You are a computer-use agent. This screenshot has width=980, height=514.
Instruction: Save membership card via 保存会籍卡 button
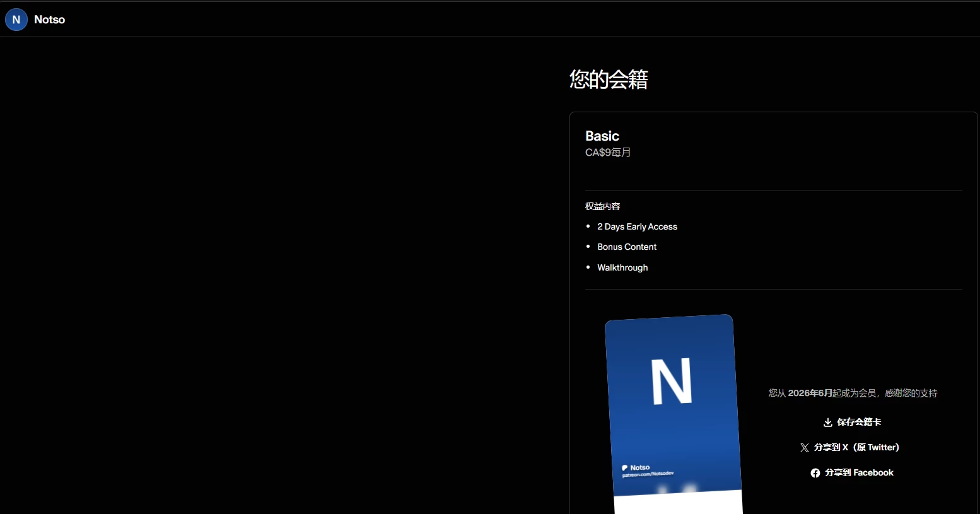852,422
